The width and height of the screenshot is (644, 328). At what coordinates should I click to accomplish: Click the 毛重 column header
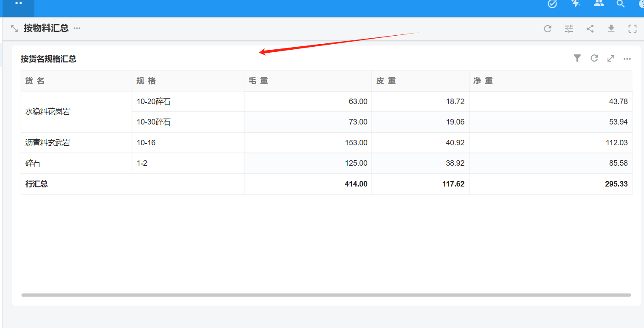pyautogui.click(x=258, y=81)
